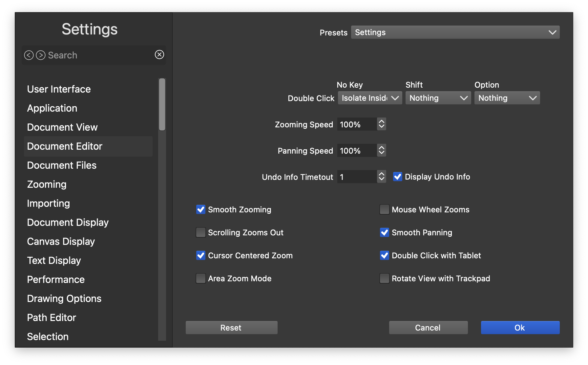This screenshot has height=365, width=588.
Task: Select Canvas Display in the sidebar
Action: click(61, 241)
